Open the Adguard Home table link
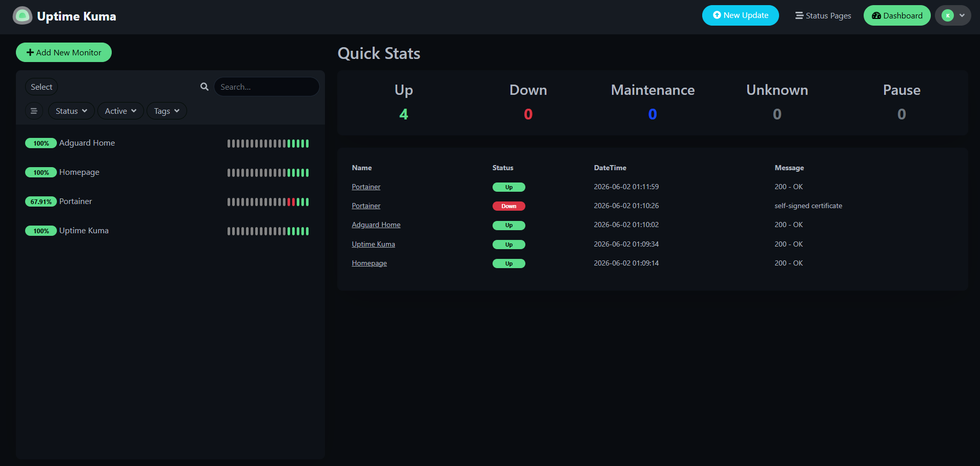The height and width of the screenshot is (466, 980). pyautogui.click(x=376, y=225)
